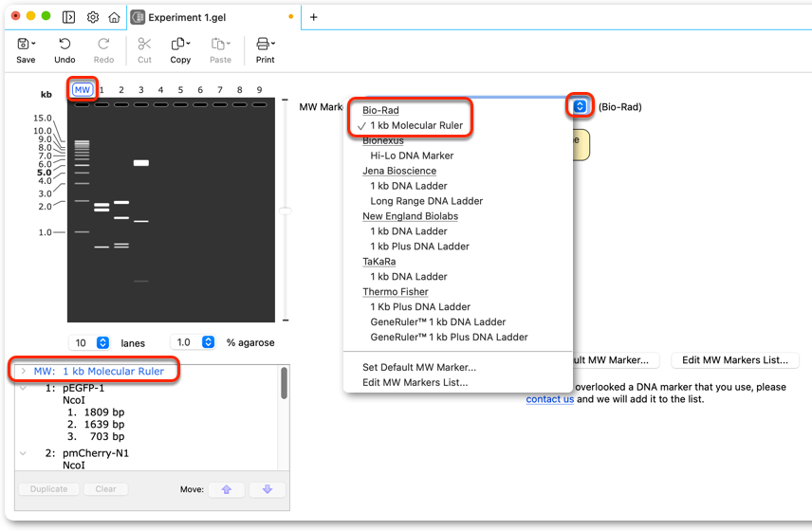Open a new tab with plus icon
Screen dimensions: 812x531
[313, 17]
